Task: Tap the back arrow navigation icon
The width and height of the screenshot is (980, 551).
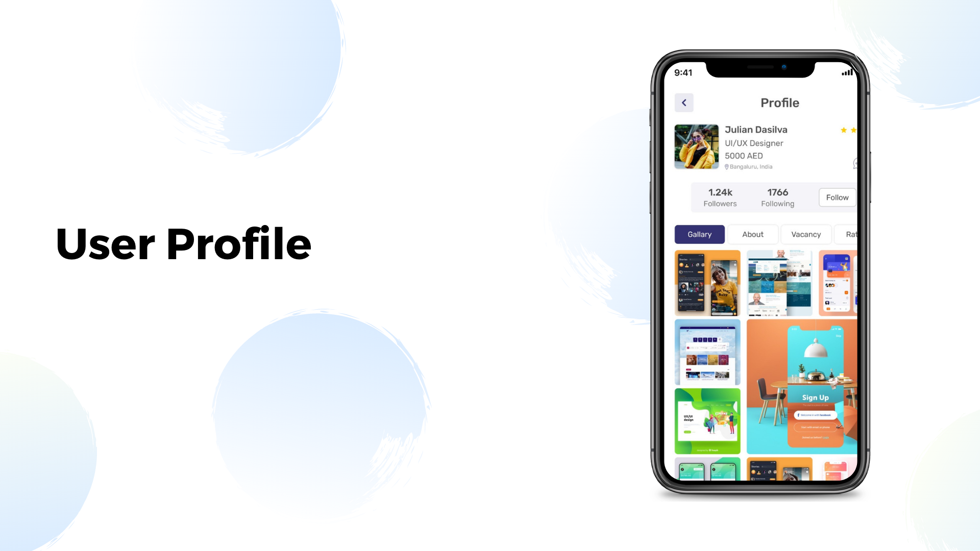Action: pos(684,102)
